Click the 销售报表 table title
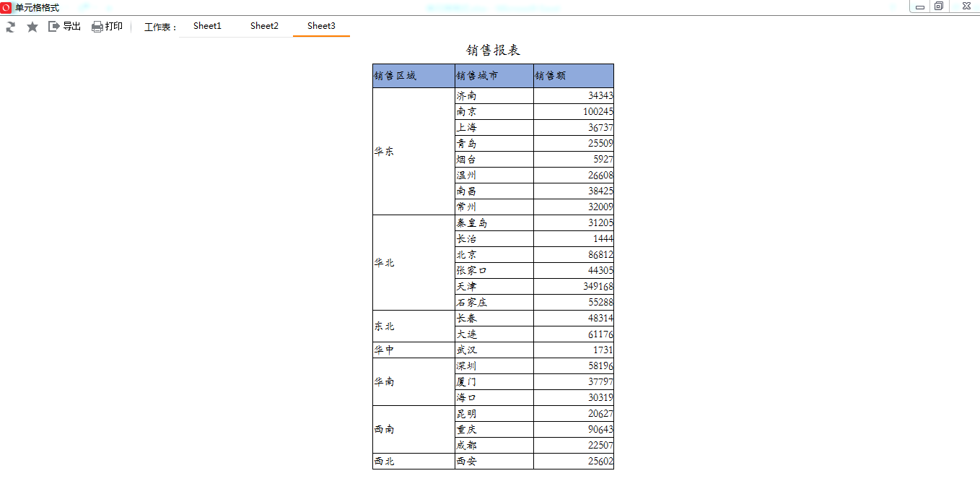Screen dimensions: 980x489 coord(493,50)
